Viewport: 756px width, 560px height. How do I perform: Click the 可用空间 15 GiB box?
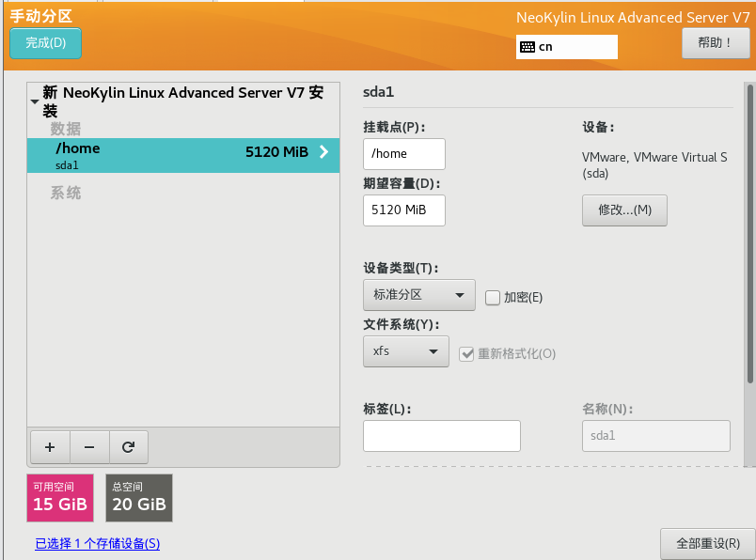[x=60, y=498]
